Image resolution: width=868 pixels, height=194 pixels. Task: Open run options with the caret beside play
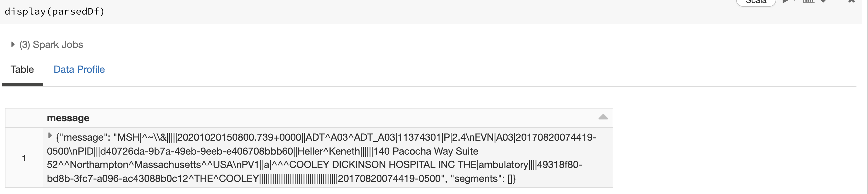(x=795, y=1)
